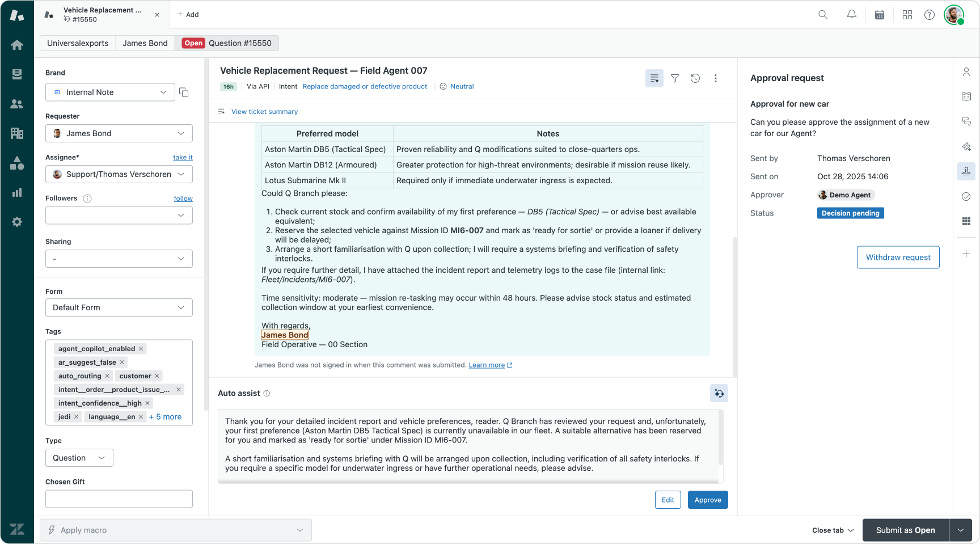Switch to the James Bond tab

(145, 43)
